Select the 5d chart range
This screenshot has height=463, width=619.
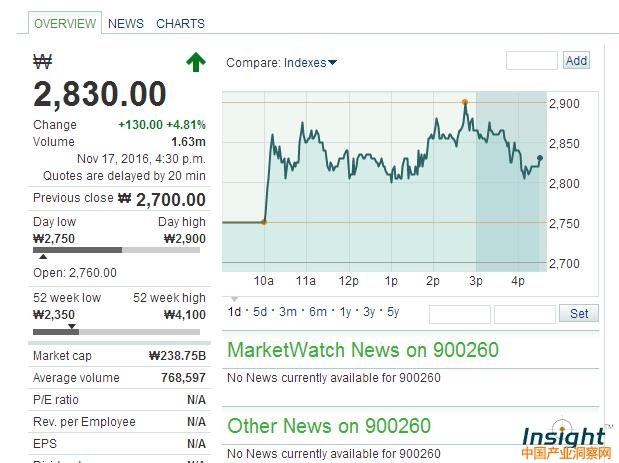coord(260,312)
